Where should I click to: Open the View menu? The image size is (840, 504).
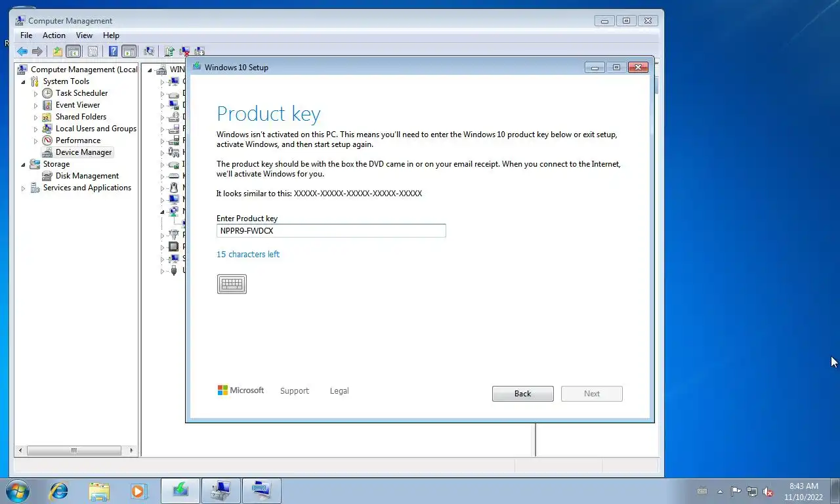[x=84, y=35]
